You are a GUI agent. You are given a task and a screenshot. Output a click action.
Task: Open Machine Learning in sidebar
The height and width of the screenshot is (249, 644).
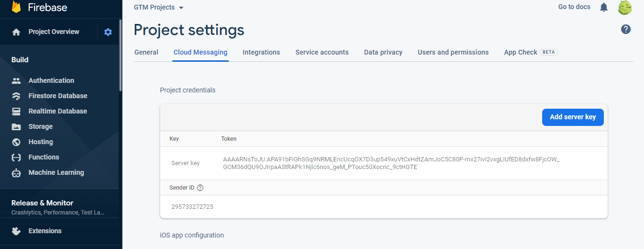(x=56, y=172)
